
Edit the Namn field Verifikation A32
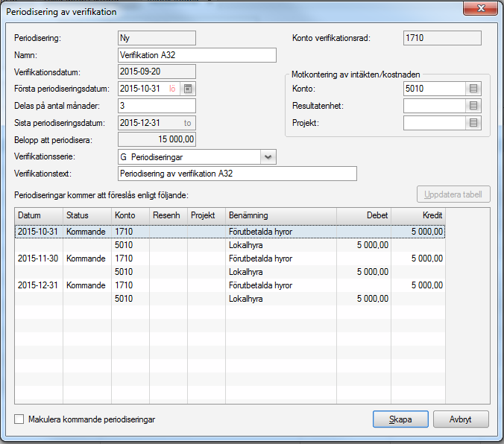(x=197, y=55)
